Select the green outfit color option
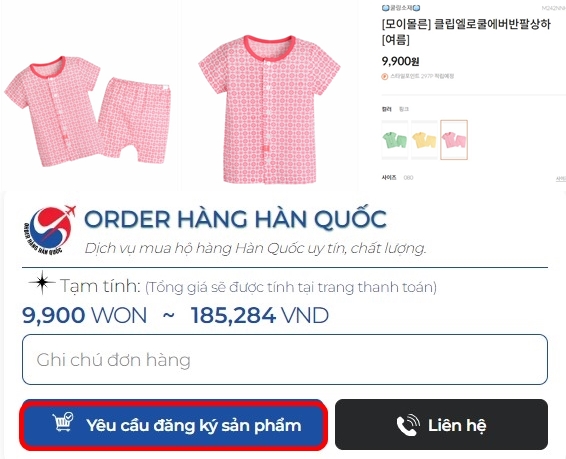The width and height of the screenshot is (566, 459). click(395, 140)
